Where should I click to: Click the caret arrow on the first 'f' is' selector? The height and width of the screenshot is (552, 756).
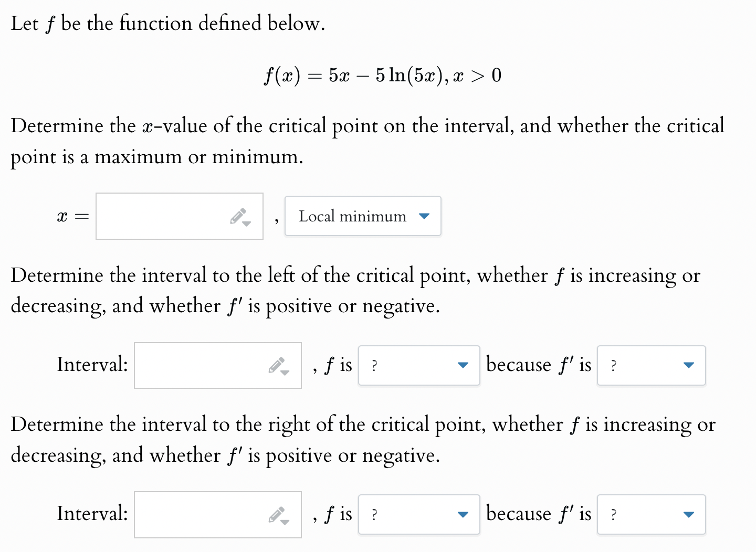(x=689, y=366)
